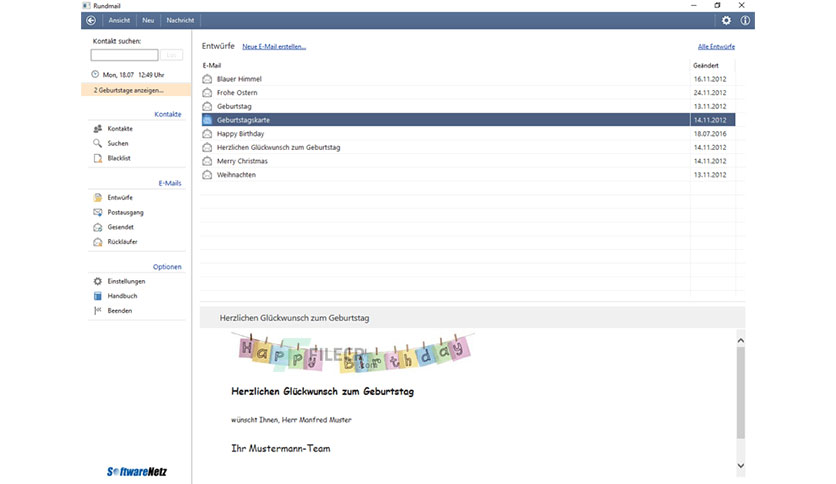Click the Entwürfe sidebar icon
The width and height of the screenshot is (836, 484).
[98, 198]
